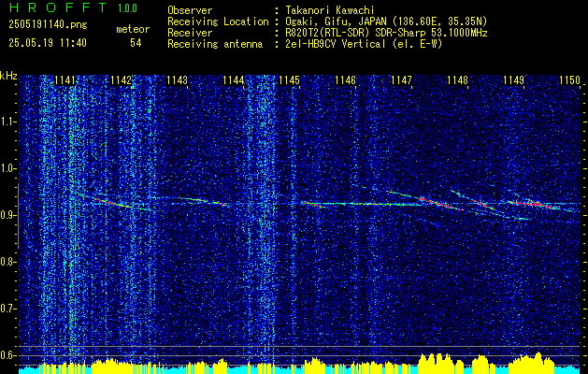Screen dimensions: 588x374
Task: Click the Receiver R820T2(RTL-SDR) line
Action: click(x=386, y=33)
